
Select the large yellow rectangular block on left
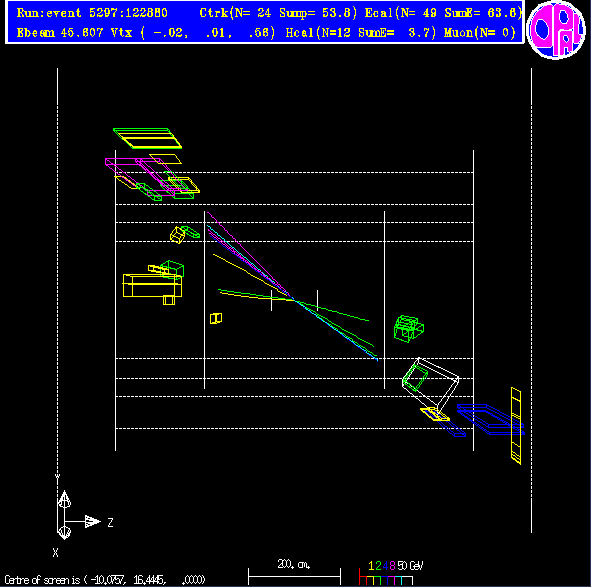152,286
